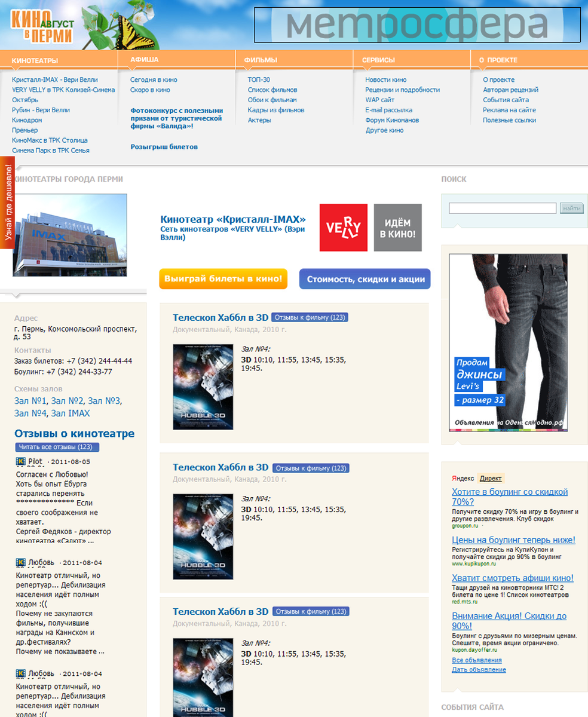Image resolution: width=588 pixels, height=717 pixels.
Task: Open the Кинодром link
Action: 27,120
